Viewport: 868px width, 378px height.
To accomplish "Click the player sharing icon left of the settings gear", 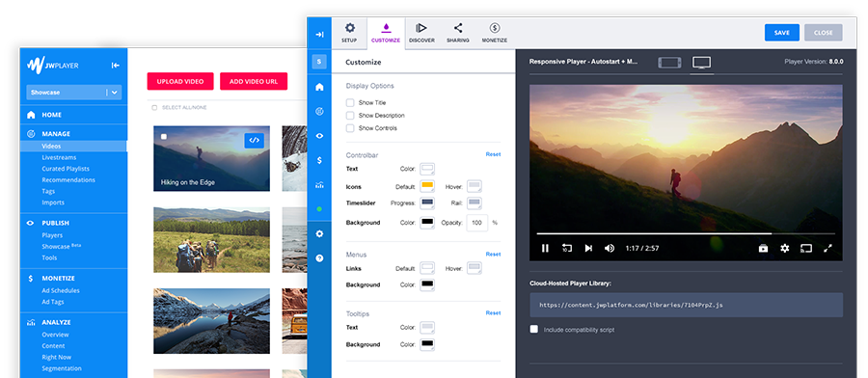I will tap(764, 249).
